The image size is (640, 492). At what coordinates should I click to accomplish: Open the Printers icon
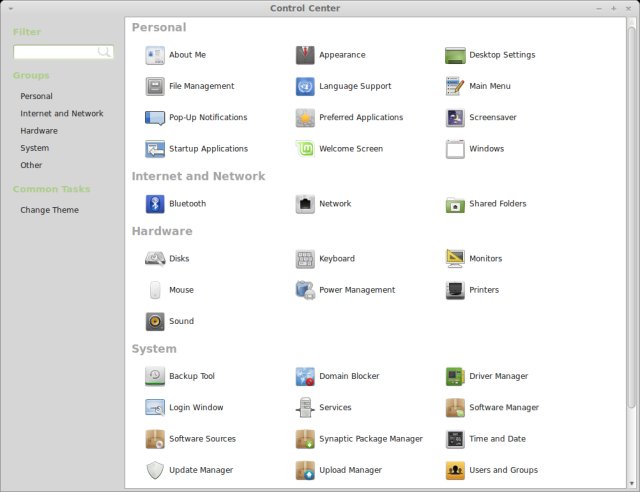click(455, 290)
